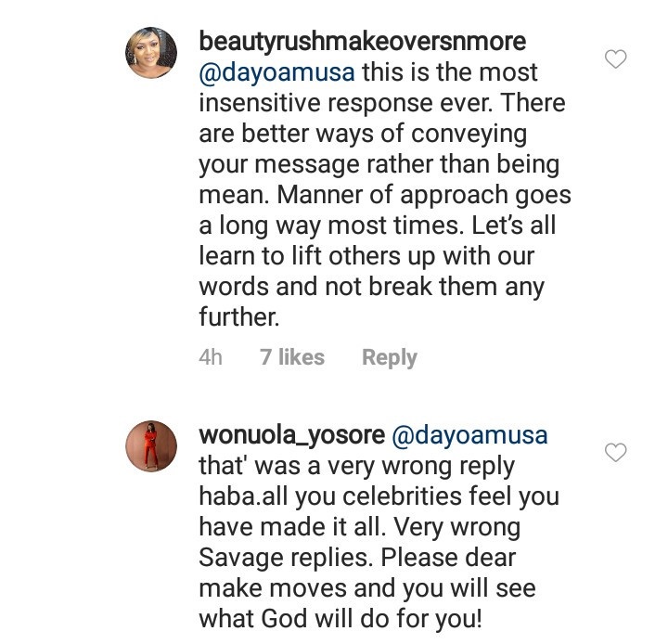Image resolution: width=668 pixels, height=644 pixels.
Task: Click the line "haba.all you celebrities feel you"
Action: [x=379, y=495]
